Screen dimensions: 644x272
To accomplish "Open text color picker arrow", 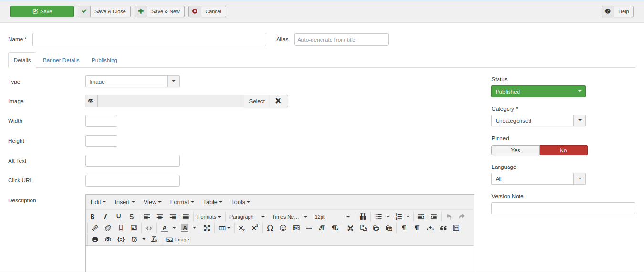I will tap(174, 228).
